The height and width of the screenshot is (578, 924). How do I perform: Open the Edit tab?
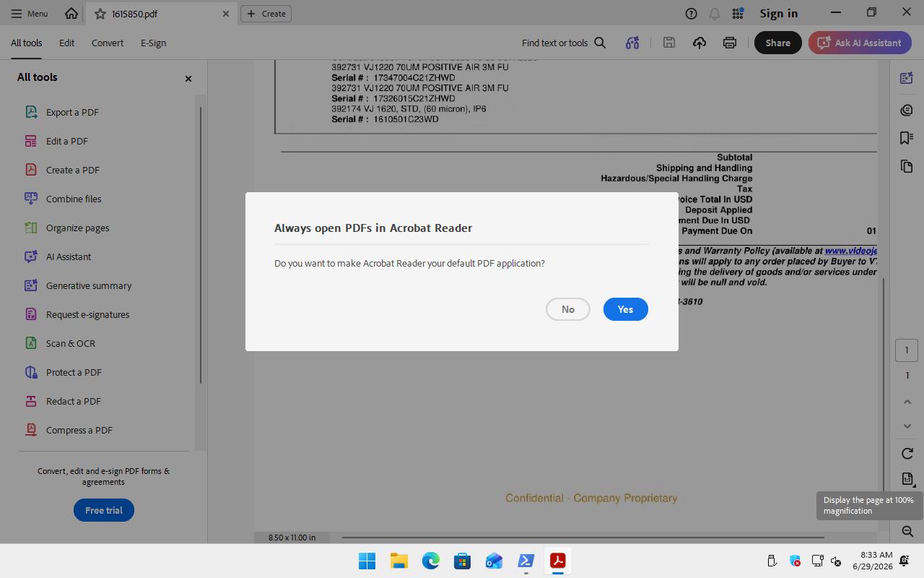coord(66,43)
